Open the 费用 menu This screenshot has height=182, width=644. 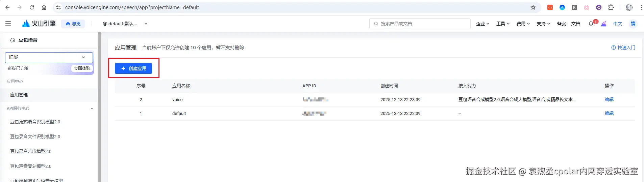pyautogui.click(x=523, y=24)
